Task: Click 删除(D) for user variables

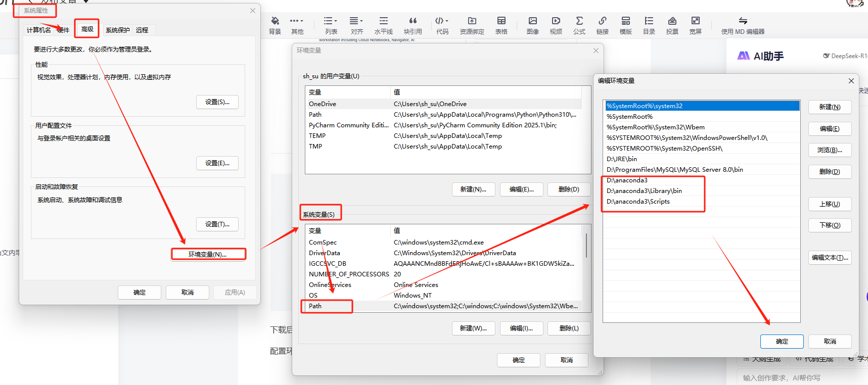Action: pyautogui.click(x=569, y=189)
